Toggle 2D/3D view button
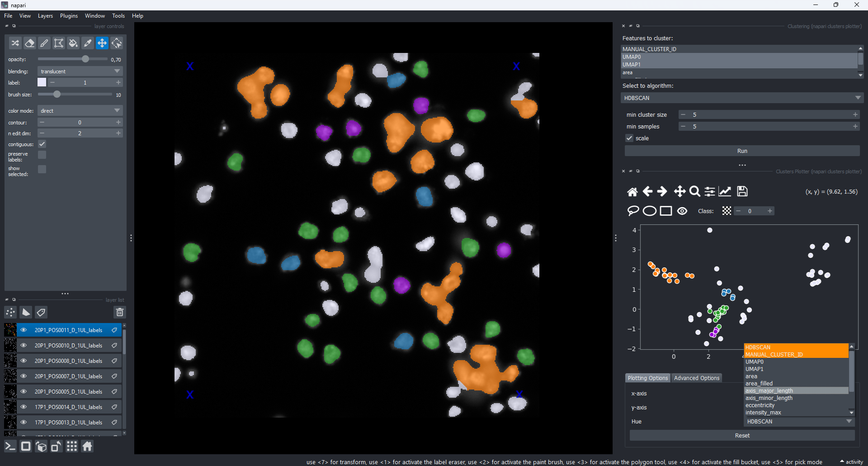This screenshot has width=868, height=466. tap(26, 447)
